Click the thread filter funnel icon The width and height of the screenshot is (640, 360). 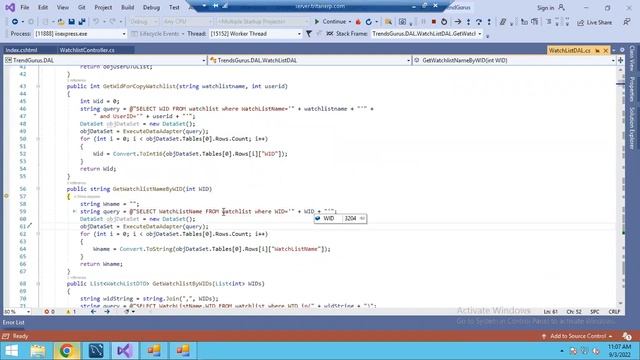(x=309, y=34)
